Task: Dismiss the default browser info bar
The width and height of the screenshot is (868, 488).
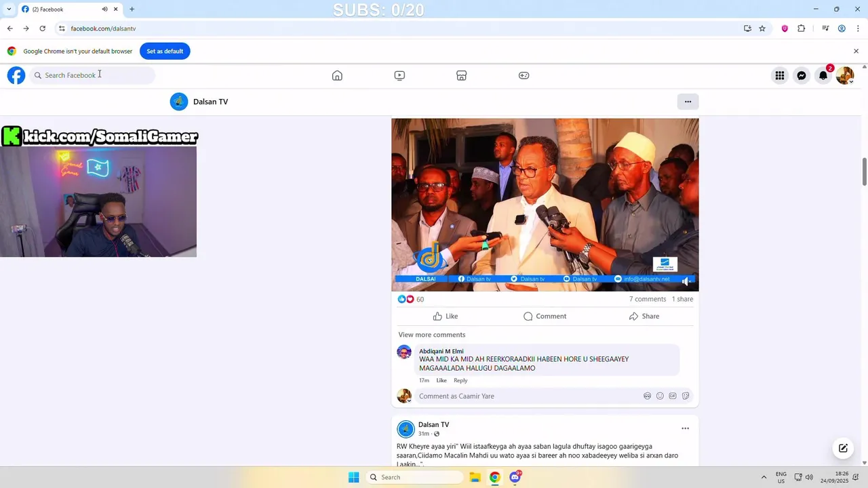Action: pos(856,51)
